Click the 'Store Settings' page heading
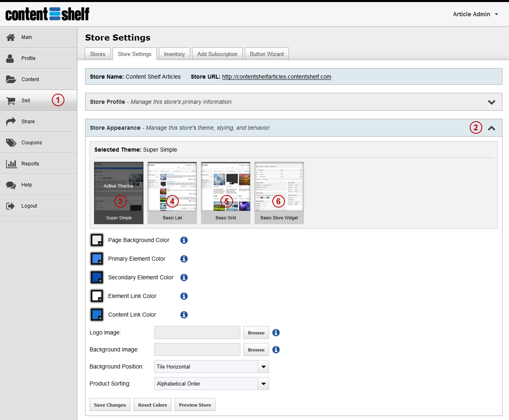The width and height of the screenshot is (509, 420). (118, 38)
